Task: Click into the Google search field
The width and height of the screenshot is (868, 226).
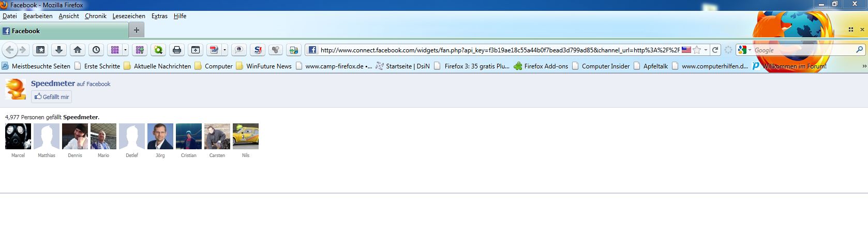Action: [803, 50]
